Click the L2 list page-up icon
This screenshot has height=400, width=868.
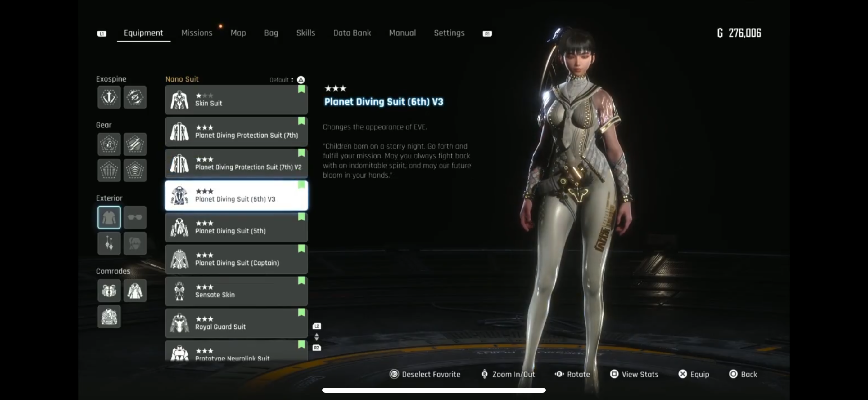pyautogui.click(x=317, y=326)
